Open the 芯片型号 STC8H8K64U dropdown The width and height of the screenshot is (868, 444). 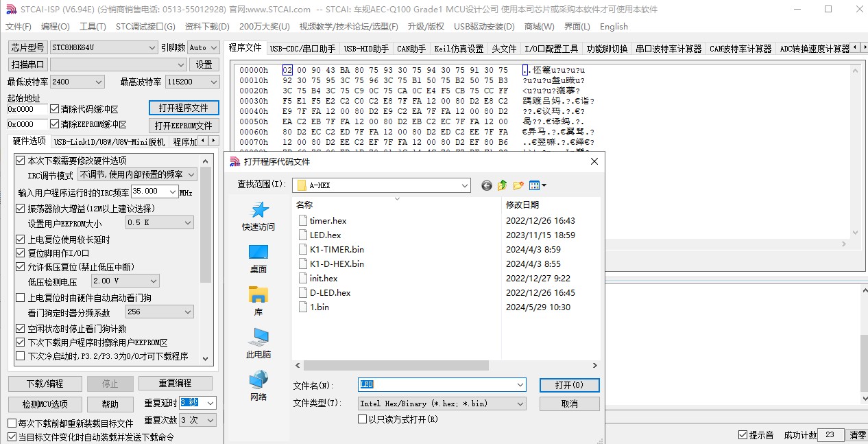click(x=104, y=47)
